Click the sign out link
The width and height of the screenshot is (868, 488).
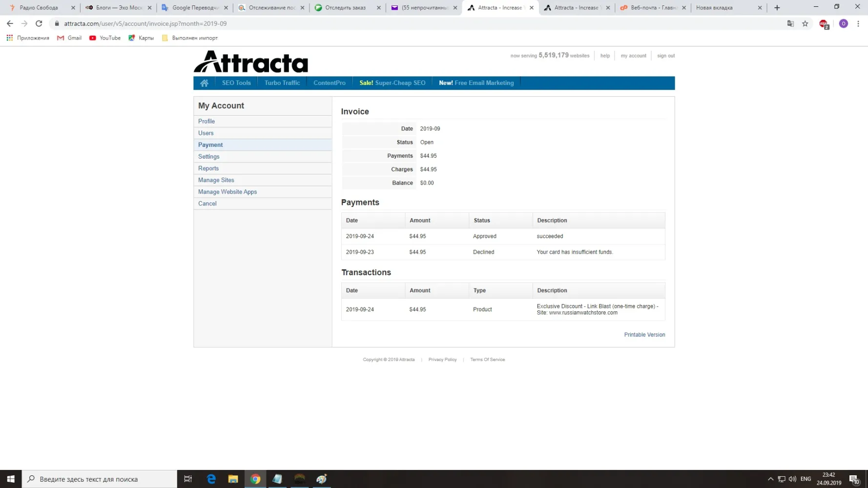coord(665,56)
